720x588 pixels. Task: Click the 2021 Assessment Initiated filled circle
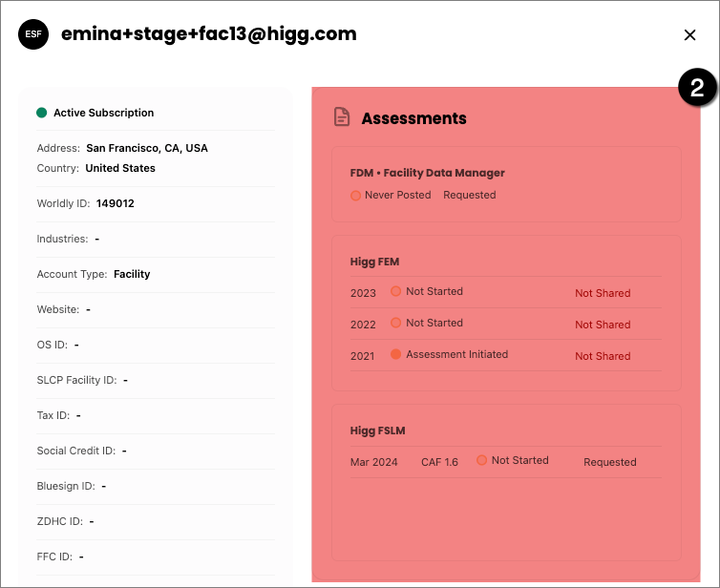tap(396, 354)
